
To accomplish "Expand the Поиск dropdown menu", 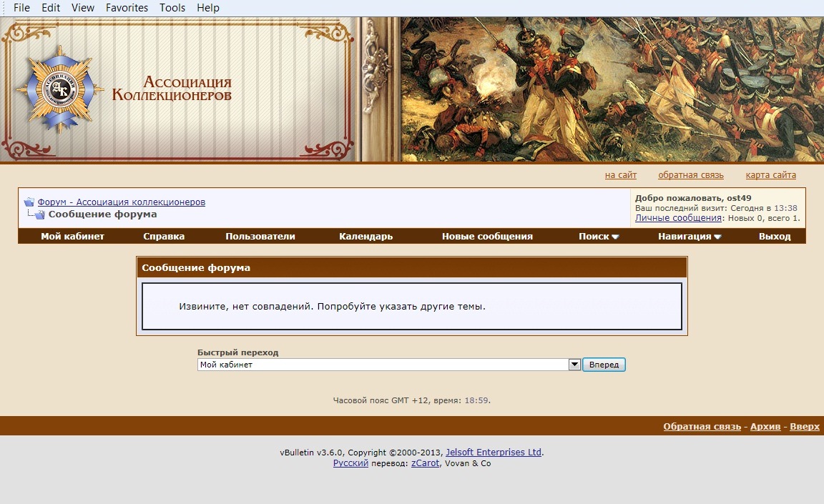I will tap(599, 236).
